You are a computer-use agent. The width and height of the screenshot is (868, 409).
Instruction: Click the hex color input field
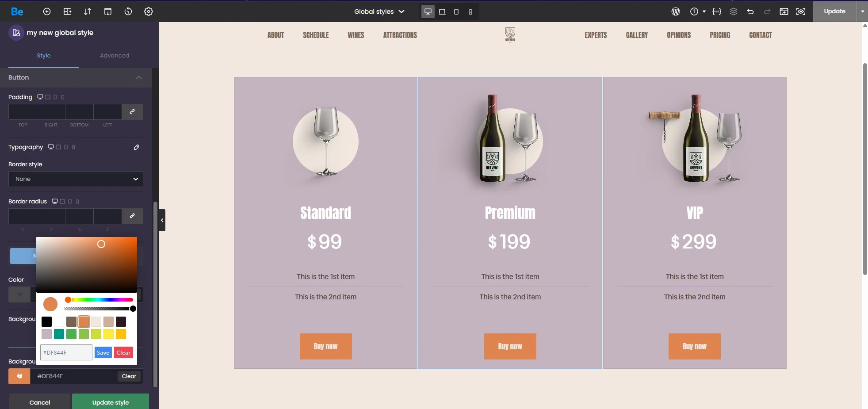point(66,352)
